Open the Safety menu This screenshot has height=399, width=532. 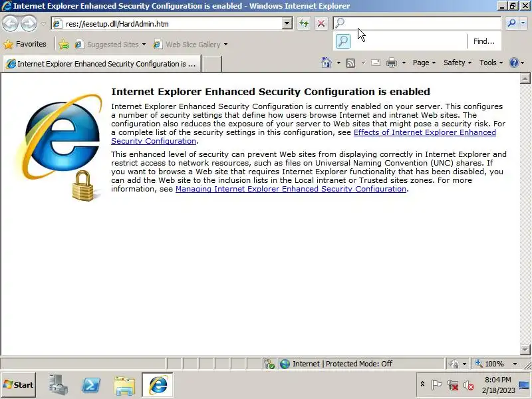click(x=458, y=63)
